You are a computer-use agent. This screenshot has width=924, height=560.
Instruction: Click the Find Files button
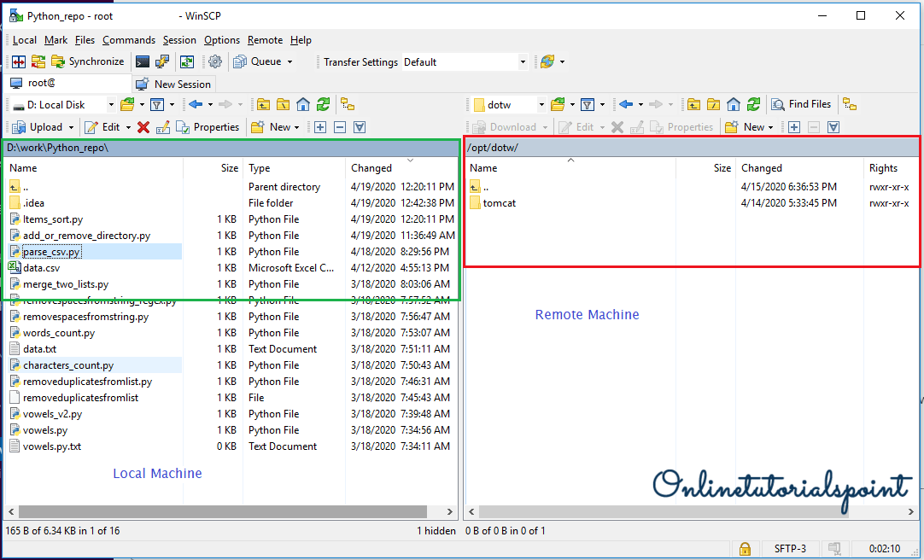(801, 104)
